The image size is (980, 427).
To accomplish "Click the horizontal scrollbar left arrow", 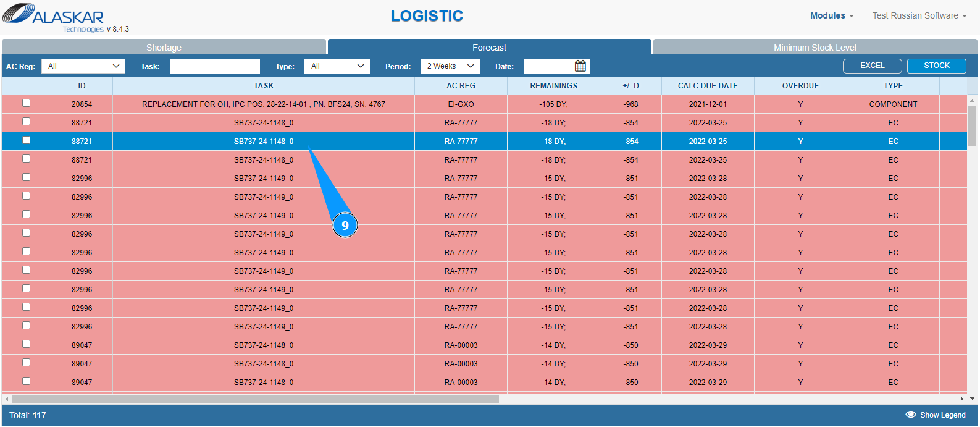I will [7, 399].
